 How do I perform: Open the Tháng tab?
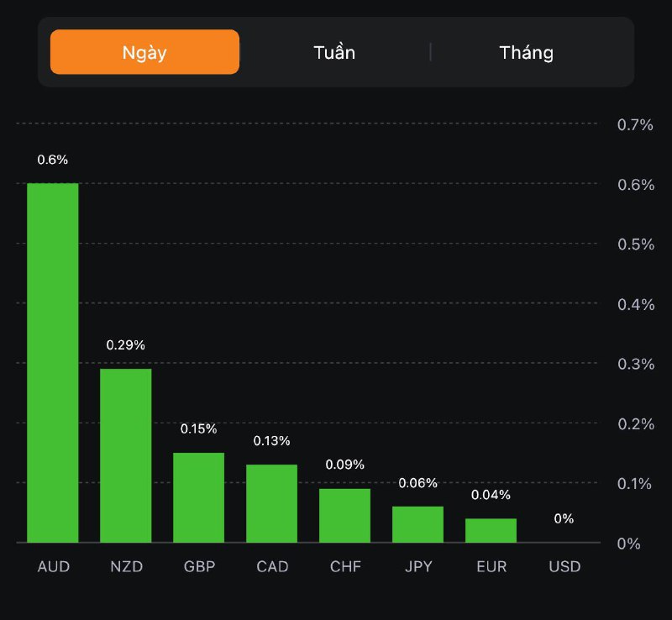527,52
